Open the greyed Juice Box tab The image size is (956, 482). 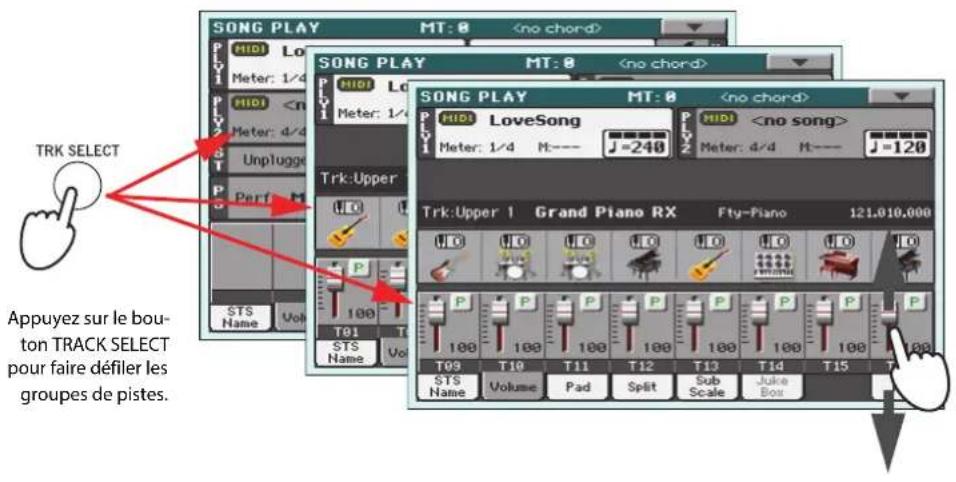pyautogui.click(x=772, y=386)
